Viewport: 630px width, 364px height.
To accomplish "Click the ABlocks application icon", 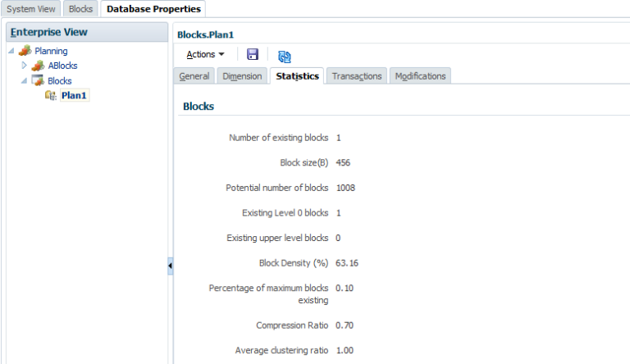I will [39, 66].
